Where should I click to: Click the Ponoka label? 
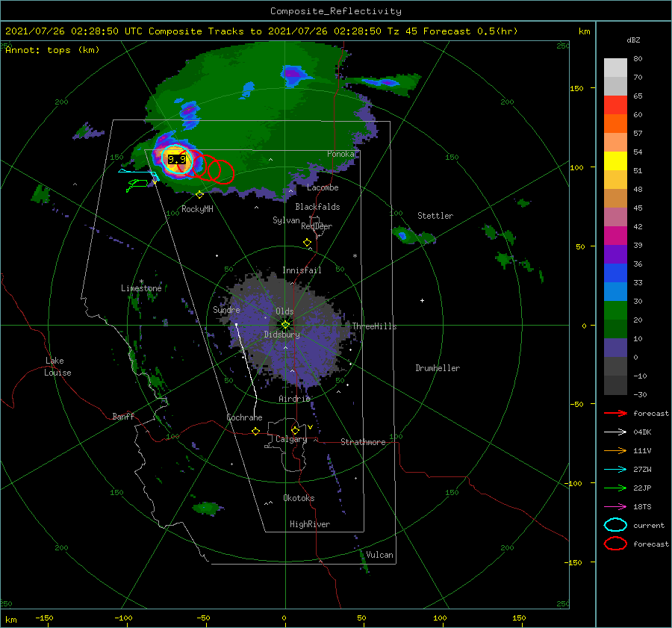[x=340, y=154]
